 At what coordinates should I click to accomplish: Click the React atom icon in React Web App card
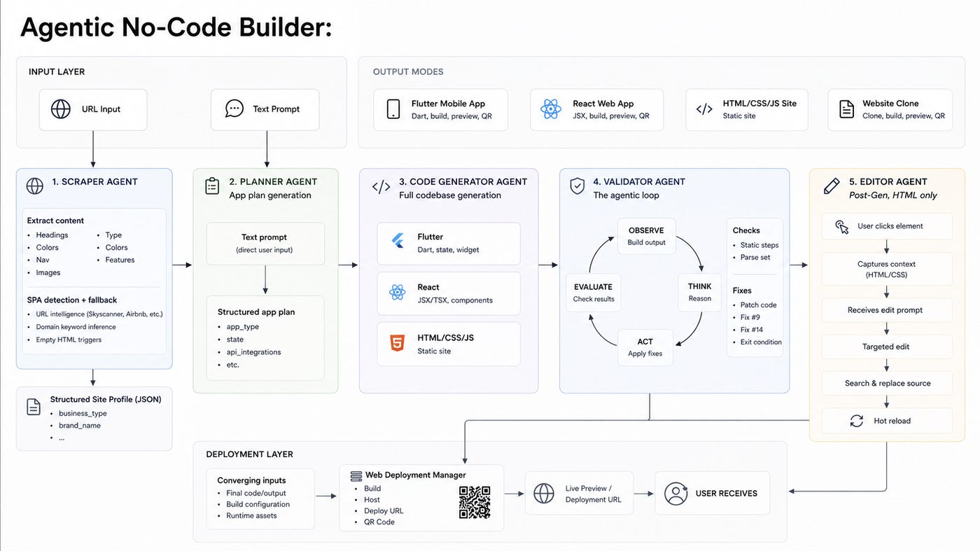[551, 109]
